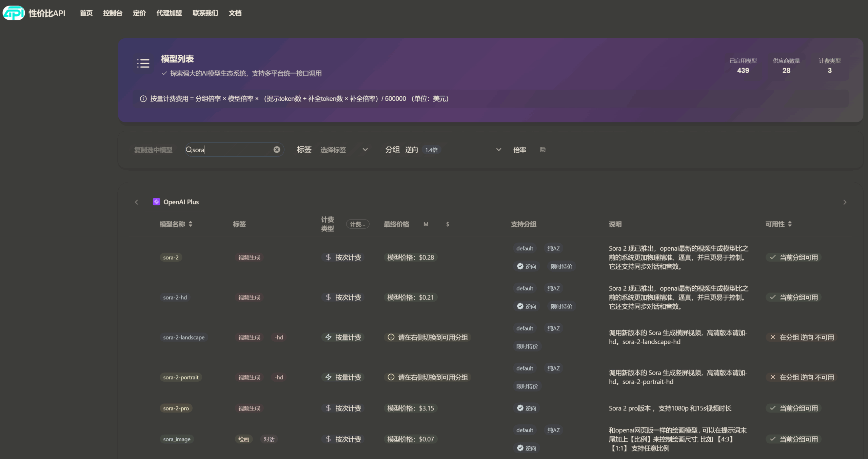Click the OpenAI Plus provider icon

157,202
